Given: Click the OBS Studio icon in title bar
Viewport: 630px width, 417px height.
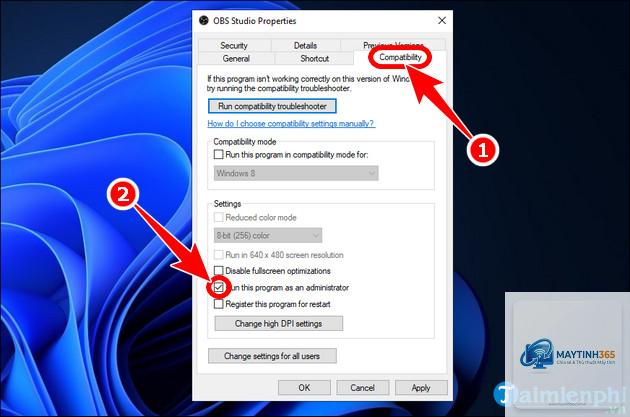Looking at the screenshot, I should pos(204,20).
